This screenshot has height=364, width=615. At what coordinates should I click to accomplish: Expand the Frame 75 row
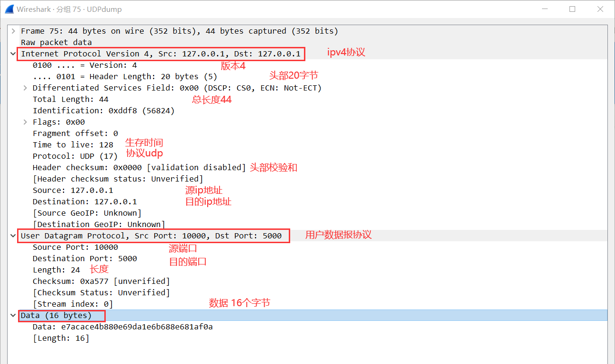[13, 31]
